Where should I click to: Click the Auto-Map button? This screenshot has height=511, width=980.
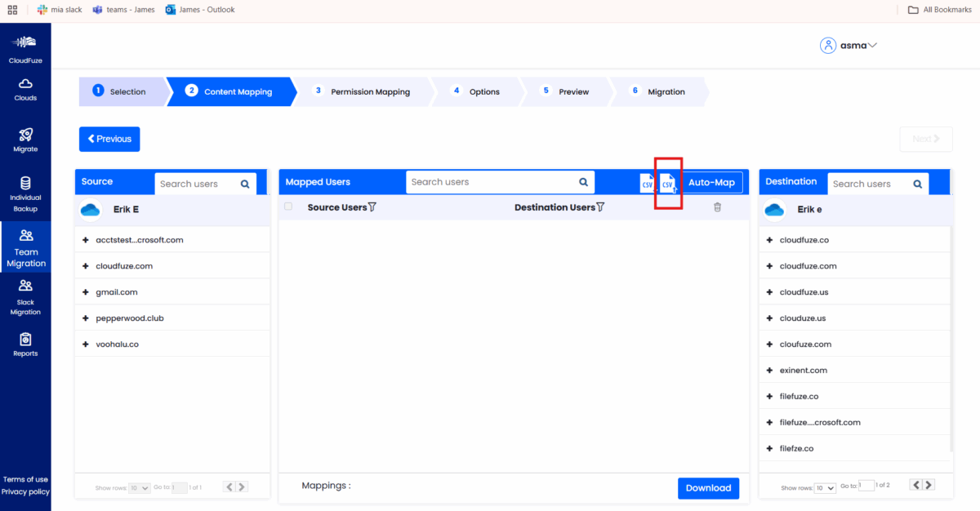[711, 182]
